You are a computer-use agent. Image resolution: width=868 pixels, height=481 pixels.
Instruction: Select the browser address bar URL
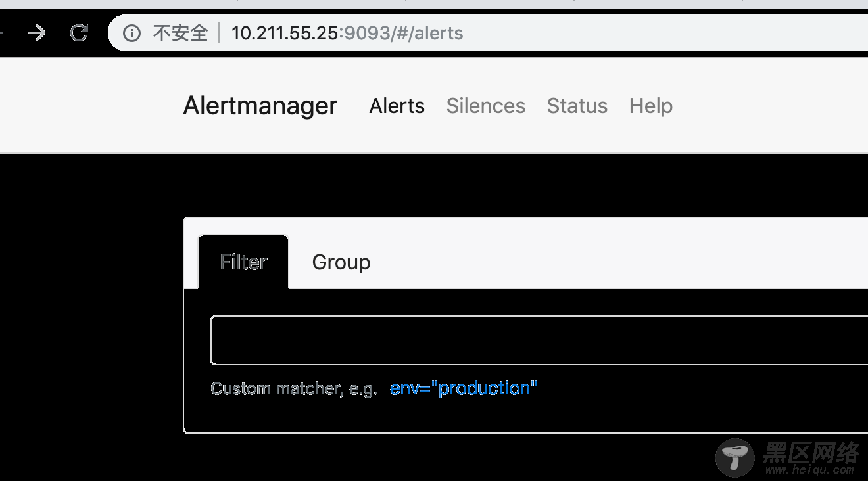347,33
